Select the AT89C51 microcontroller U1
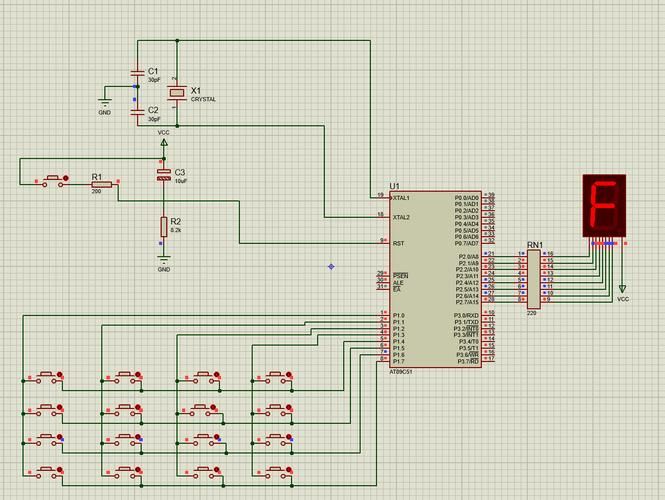This screenshot has width=665, height=500. point(436,279)
